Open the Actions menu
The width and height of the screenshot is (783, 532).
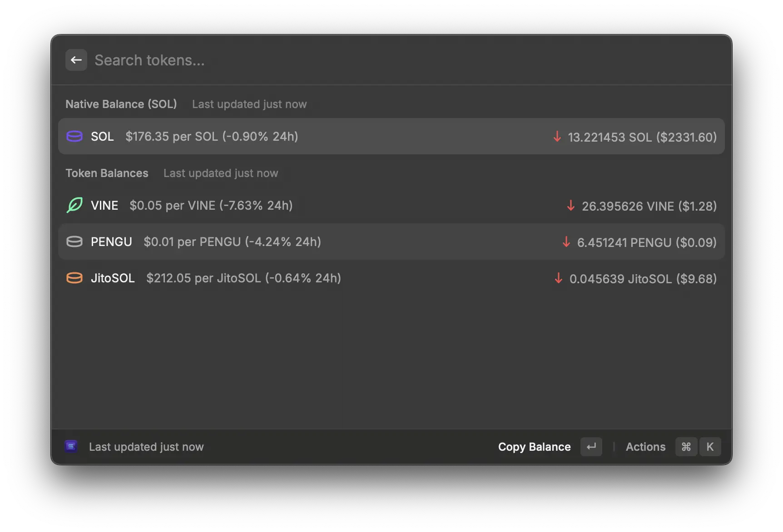point(645,447)
